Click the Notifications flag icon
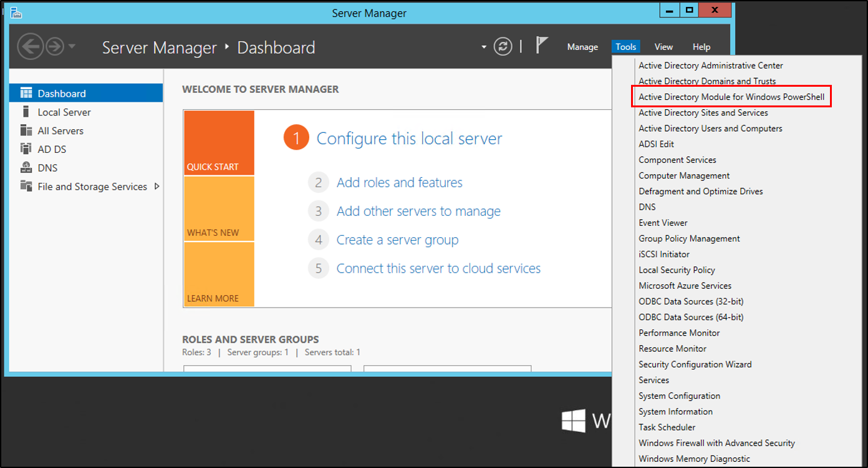The width and height of the screenshot is (868, 468). point(542,44)
